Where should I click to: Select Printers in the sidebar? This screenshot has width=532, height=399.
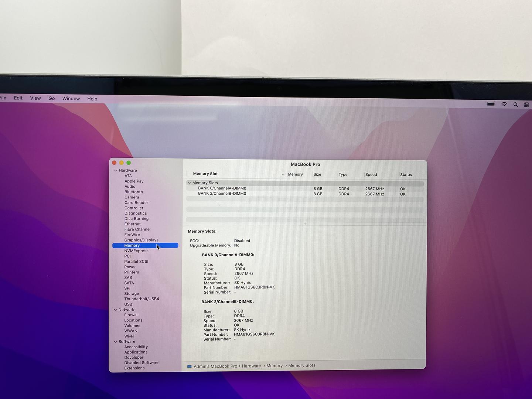(x=132, y=272)
